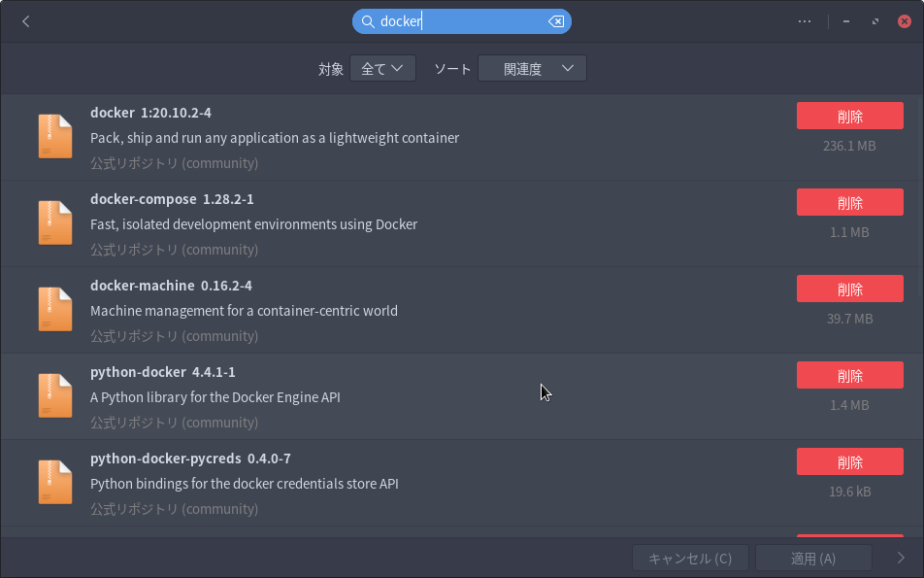Click 'A Python library for the Docker Engine API'
924x578 pixels.
215,397
